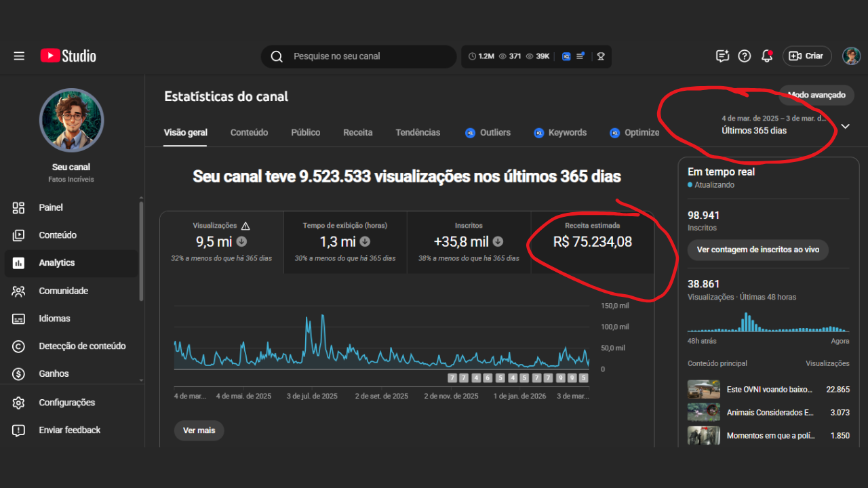The image size is (868, 488).
Task: Click Ver contagem de inscritos ao vivo
Action: coord(757,249)
